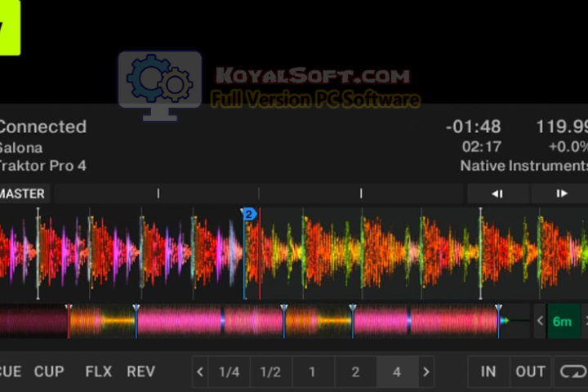Click the last blue cue marker in stripe
This screenshot has height=392, width=588.
coord(498,322)
